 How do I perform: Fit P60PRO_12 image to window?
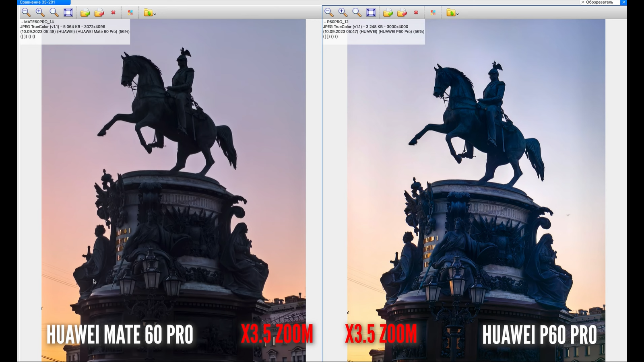click(x=371, y=12)
